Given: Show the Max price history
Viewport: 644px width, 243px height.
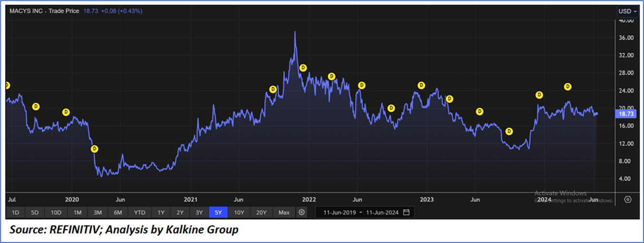Looking at the screenshot, I should (284, 212).
